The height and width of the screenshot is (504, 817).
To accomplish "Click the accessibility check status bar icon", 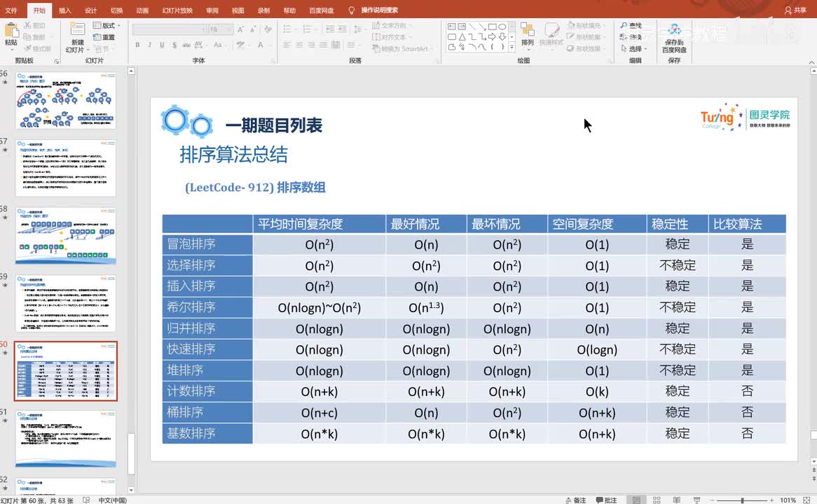I will pos(86,500).
